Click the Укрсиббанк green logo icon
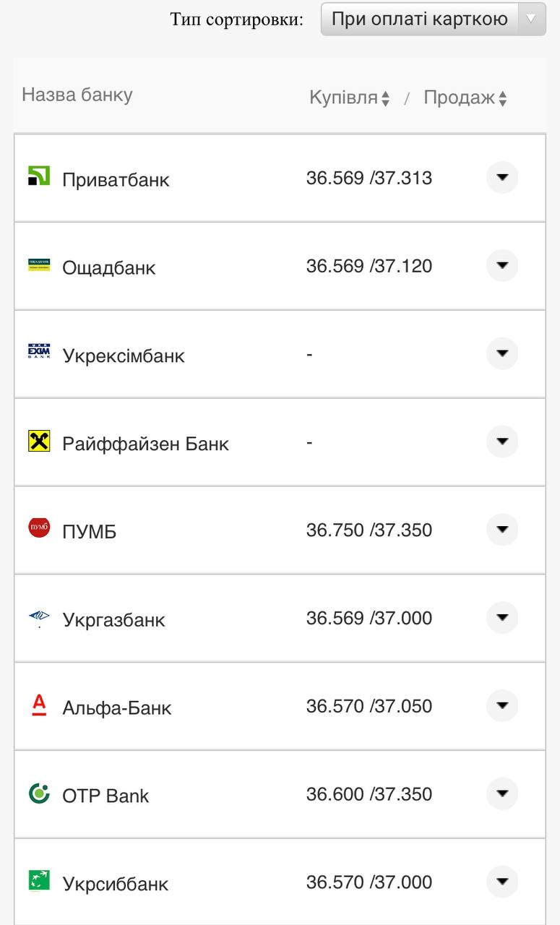The image size is (560, 925). (39, 881)
